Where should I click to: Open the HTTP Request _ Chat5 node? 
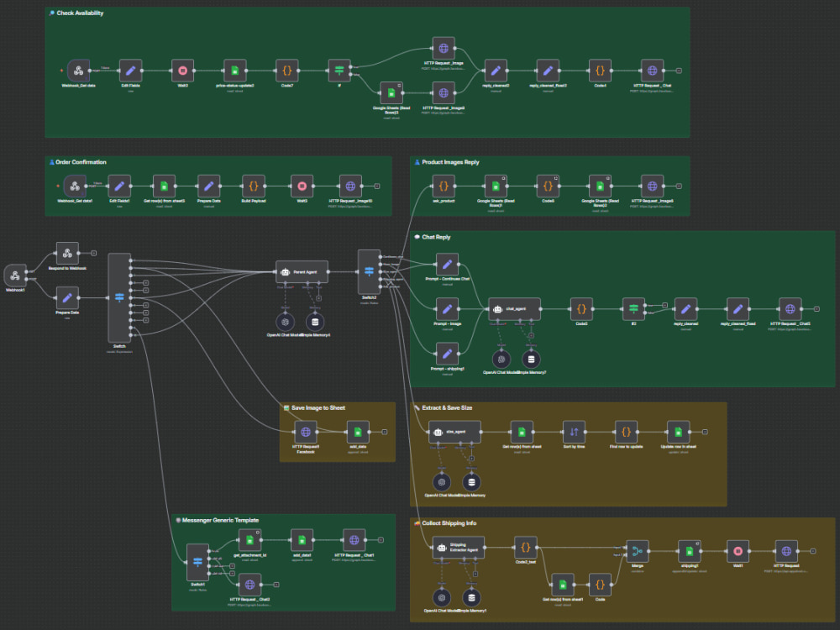[x=790, y=308]
